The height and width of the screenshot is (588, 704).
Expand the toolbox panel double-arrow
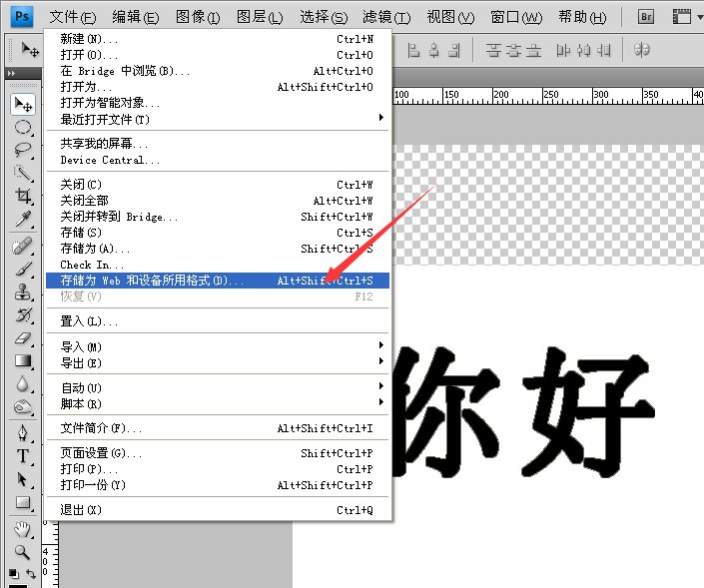[x=11, y=73]
